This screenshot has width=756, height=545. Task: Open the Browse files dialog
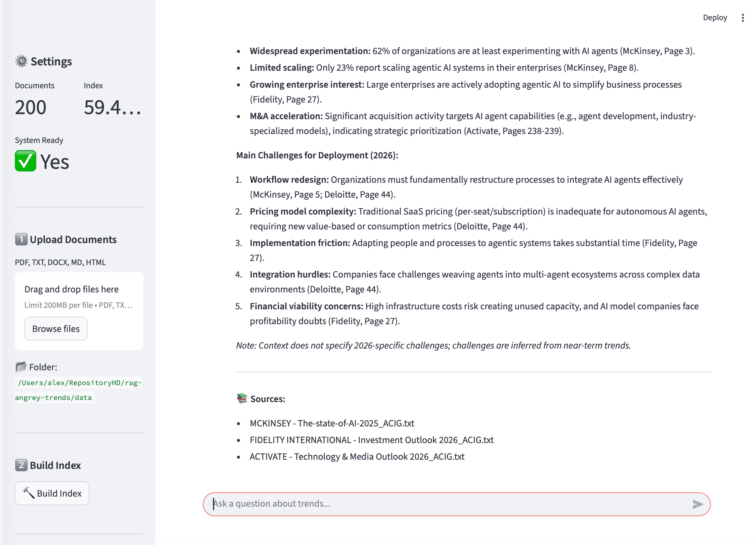coord(56,329)
